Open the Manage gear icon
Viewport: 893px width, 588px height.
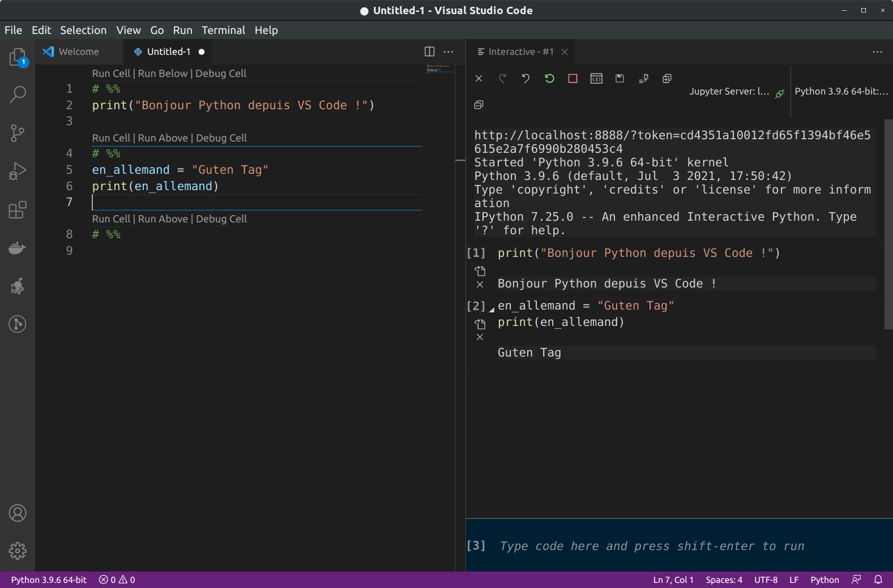[18, 551]
